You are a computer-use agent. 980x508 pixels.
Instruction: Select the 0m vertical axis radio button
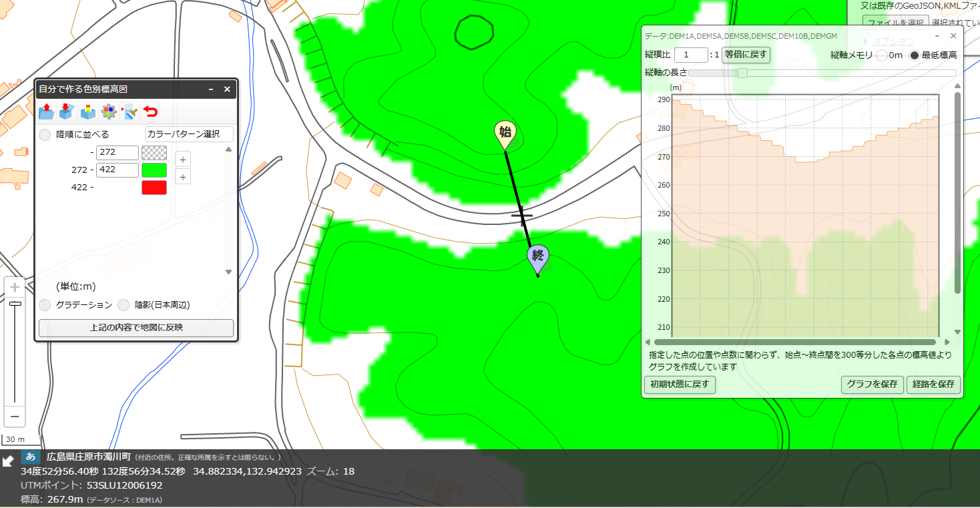coord(881,55)
